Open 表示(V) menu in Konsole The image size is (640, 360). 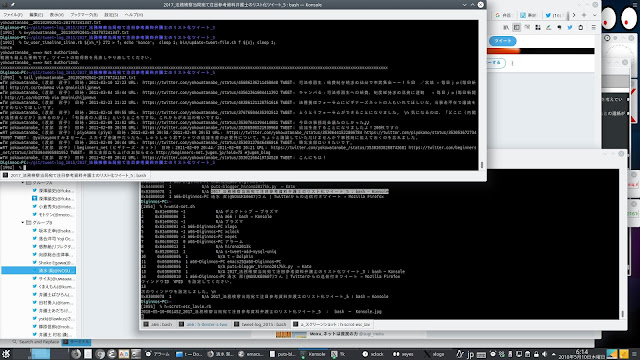pyautogui.click(x=56, y=15)
